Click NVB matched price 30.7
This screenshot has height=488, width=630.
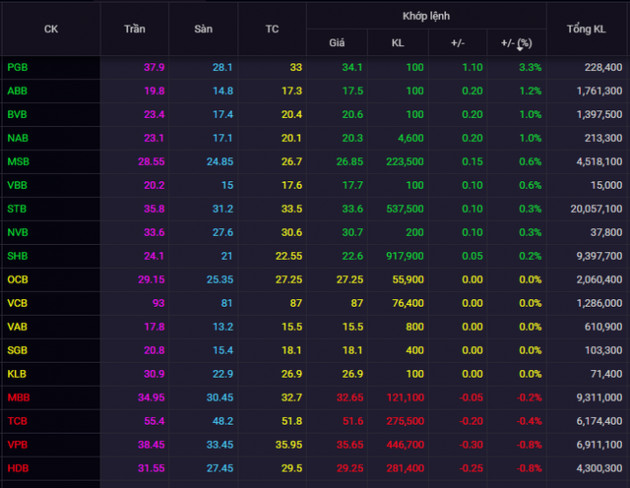coord(352,233)
